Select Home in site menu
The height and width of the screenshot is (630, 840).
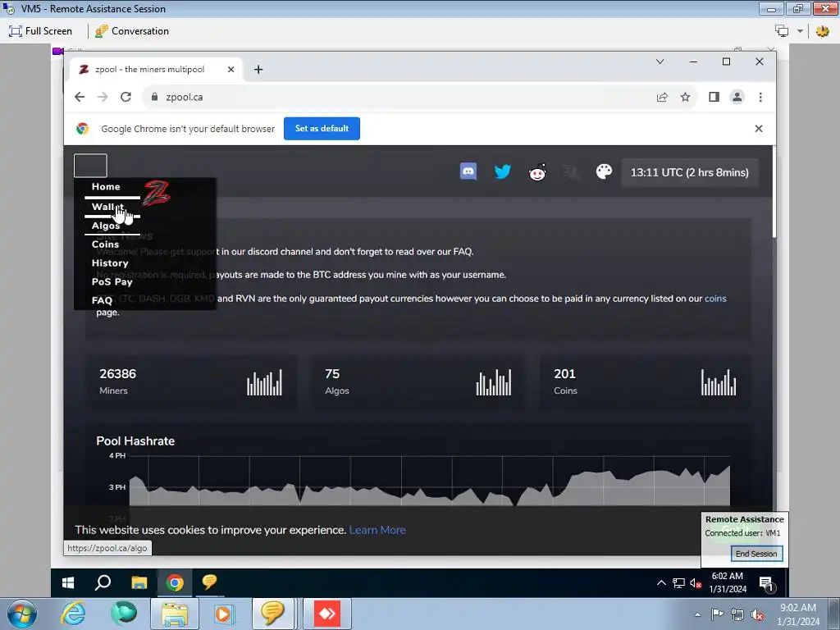[106, 186]
